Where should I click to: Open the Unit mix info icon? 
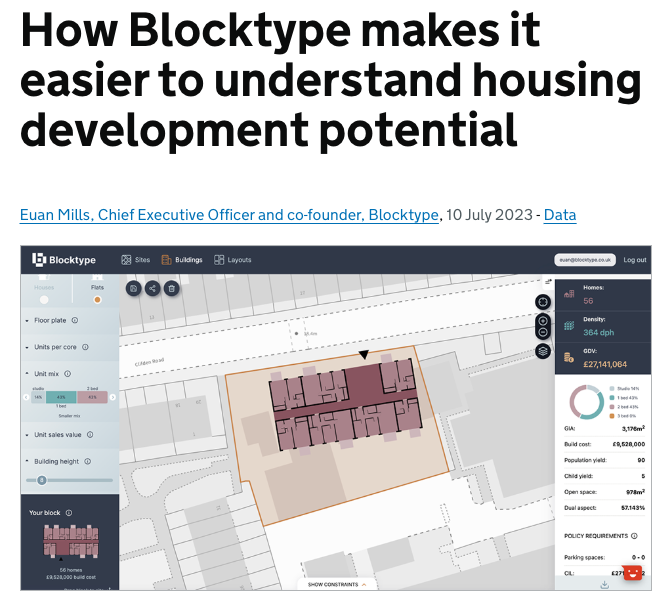click(x=67, y=374)
